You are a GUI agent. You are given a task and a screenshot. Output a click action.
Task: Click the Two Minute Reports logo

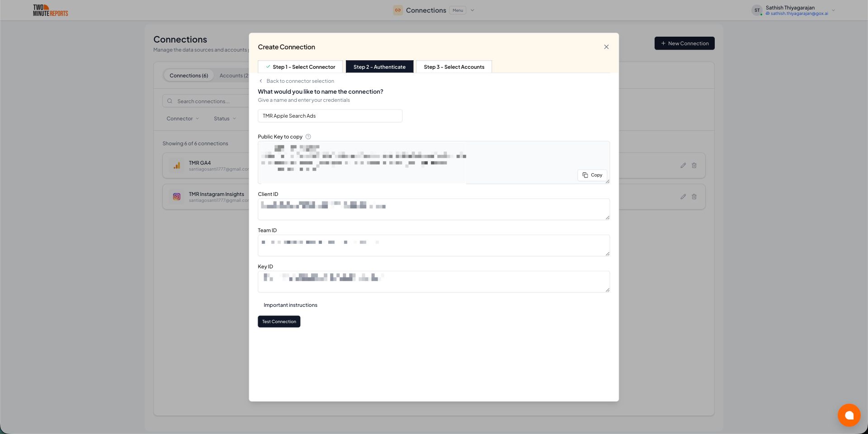pyautogui.click(x=50, y=10)
